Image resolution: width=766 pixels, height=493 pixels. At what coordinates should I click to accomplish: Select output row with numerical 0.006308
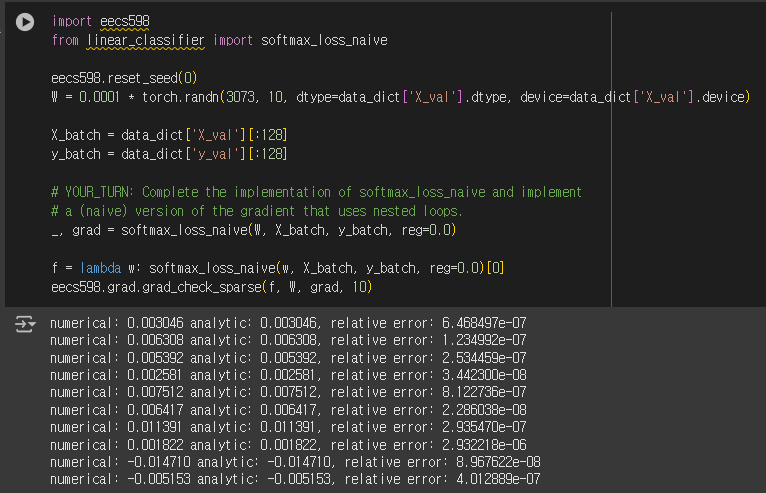(288, 340)
